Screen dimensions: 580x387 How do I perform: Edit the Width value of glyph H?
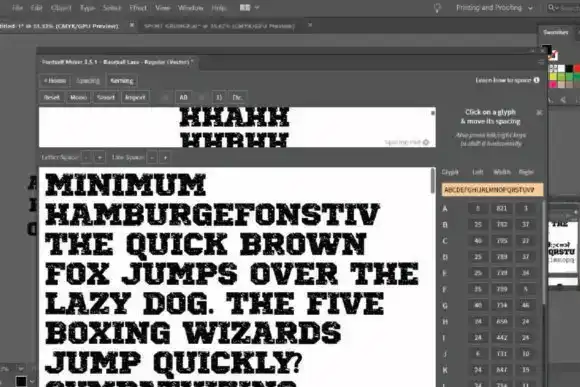click(x=502, y=322)
